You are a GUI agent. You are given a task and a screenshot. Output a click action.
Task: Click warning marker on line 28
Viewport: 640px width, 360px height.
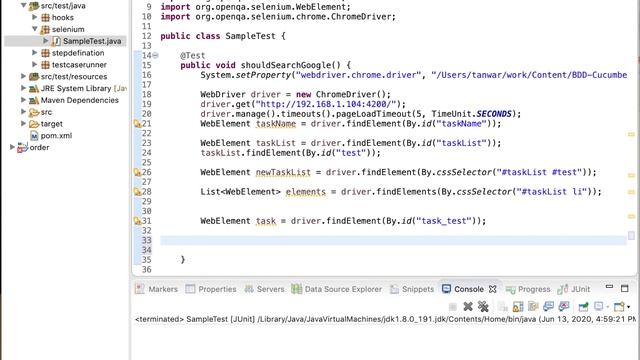coord(138,192)
